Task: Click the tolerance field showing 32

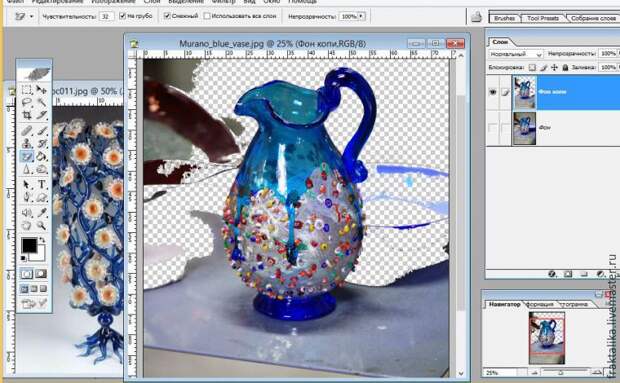Action: click(x=106, y=16)
